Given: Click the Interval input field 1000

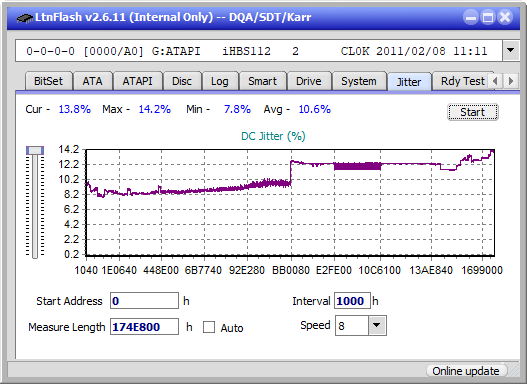Looking at the screenshot, I should coord(352,301).
